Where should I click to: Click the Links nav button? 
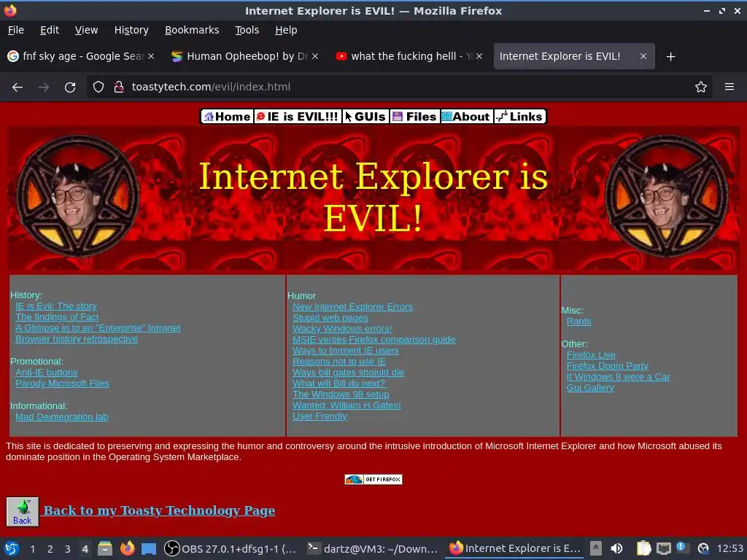pyautogui.click(x=519, y=117)
